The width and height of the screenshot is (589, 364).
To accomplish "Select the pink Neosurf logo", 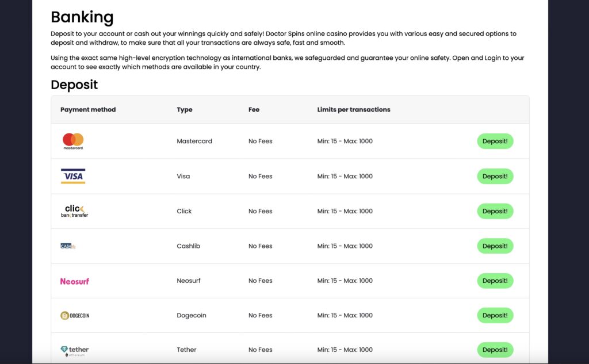I will coord(75,281).
